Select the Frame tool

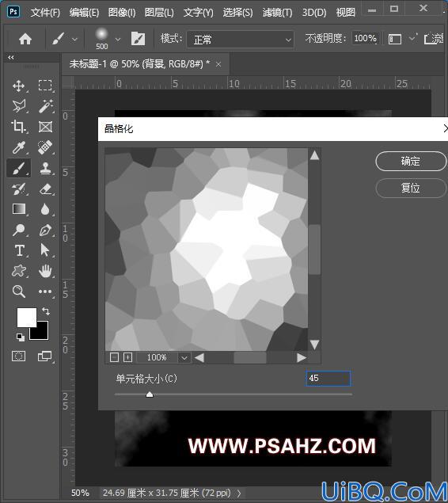point(45,127)
